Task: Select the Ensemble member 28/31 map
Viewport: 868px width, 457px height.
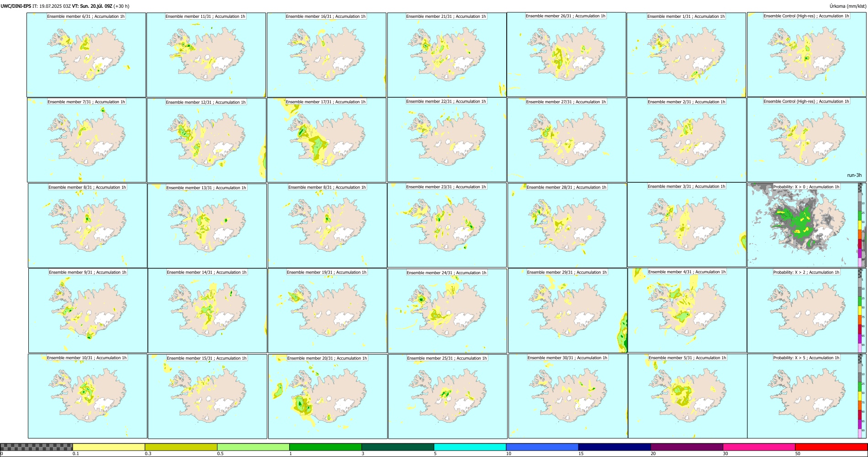Action: coord(567,226)
